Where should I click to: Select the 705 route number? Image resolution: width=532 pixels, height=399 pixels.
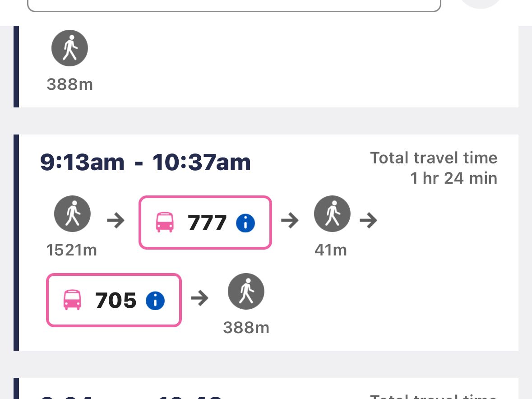[x=116, y=300]
